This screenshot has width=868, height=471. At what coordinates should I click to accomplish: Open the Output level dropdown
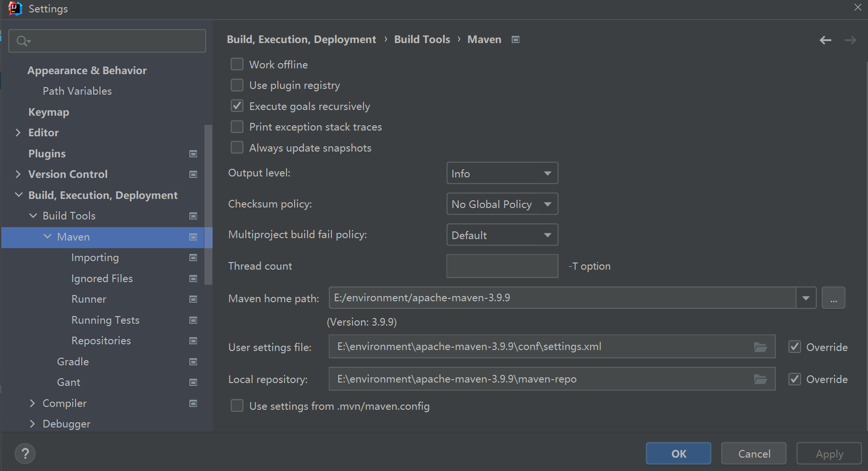[x=502, y=173]
